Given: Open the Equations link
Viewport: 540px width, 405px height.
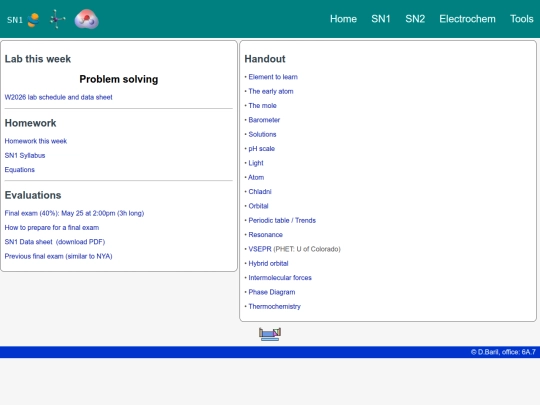Looking at the screenshot, I should (x=20, y=169).
